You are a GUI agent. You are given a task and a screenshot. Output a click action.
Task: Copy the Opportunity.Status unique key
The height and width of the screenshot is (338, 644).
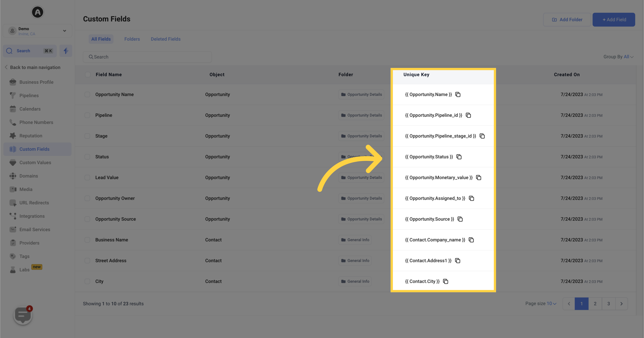(x=459, y=157)
